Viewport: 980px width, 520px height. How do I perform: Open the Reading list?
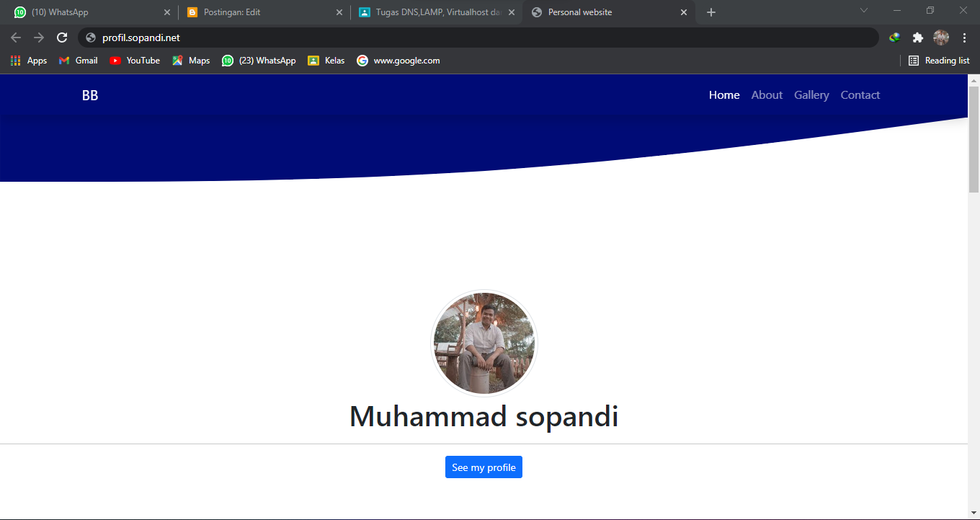tap(939, 61)
